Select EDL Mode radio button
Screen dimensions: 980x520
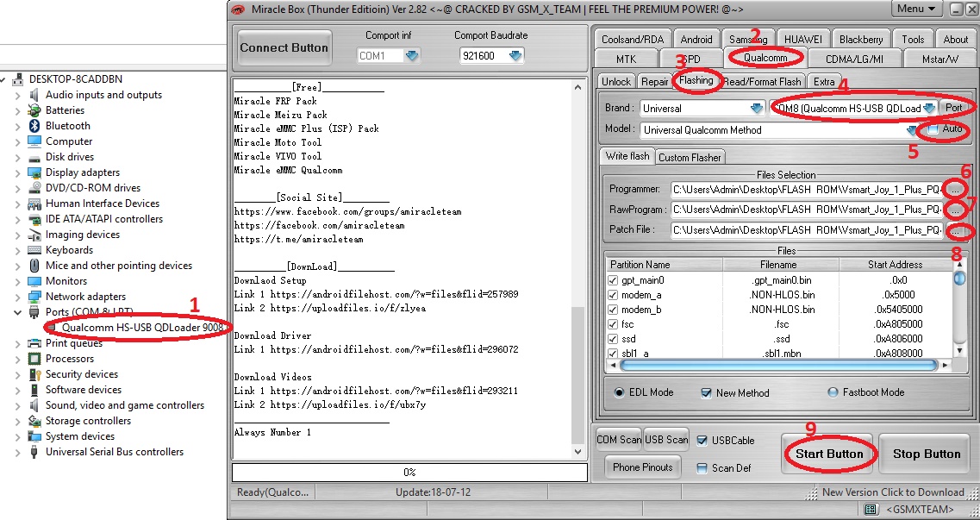[620, 392]
